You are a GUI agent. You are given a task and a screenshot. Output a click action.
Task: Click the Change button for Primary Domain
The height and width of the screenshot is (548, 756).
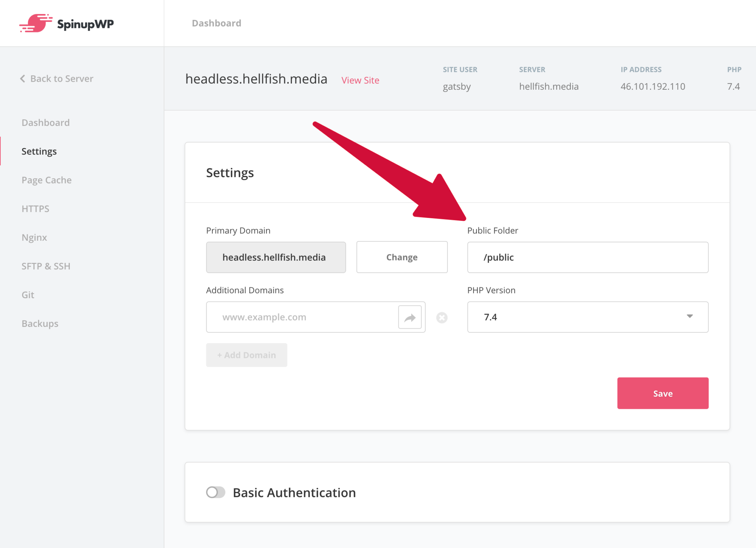[402, 257]
